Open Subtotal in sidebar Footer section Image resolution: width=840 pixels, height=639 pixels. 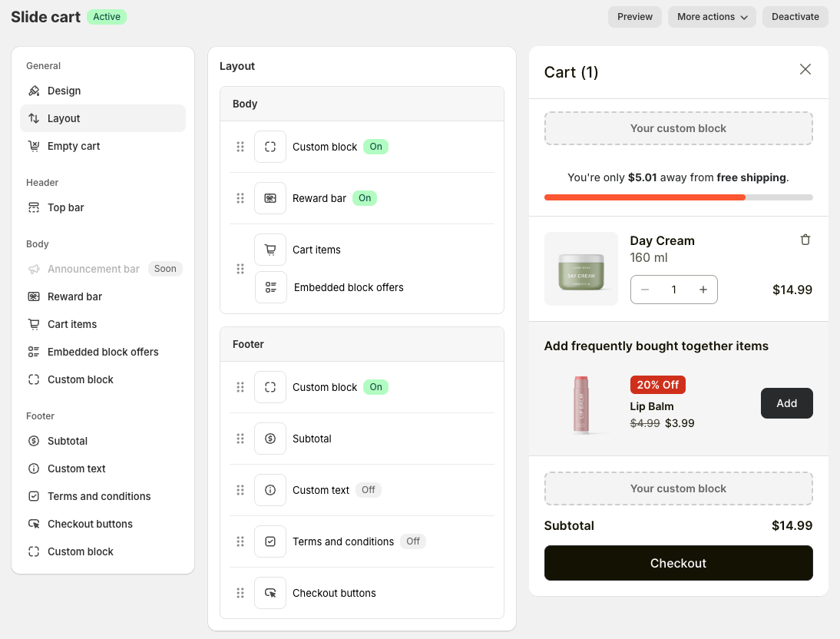point(103,441)
